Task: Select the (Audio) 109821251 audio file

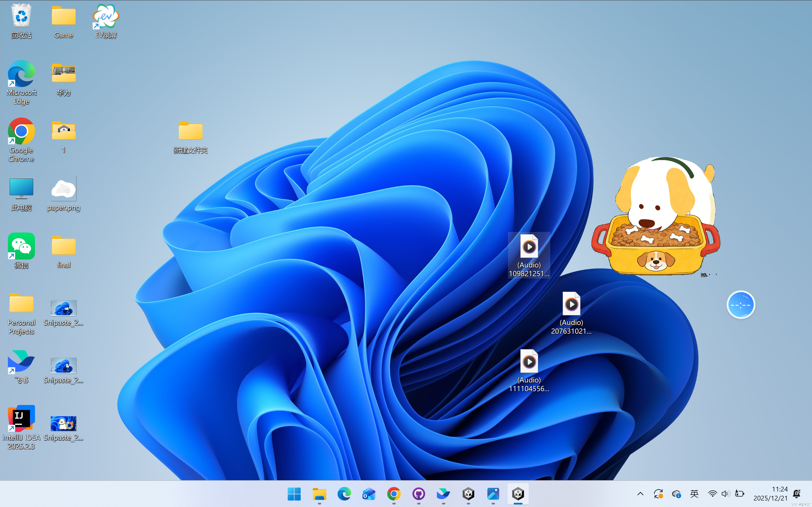Action: coord(529,255)
